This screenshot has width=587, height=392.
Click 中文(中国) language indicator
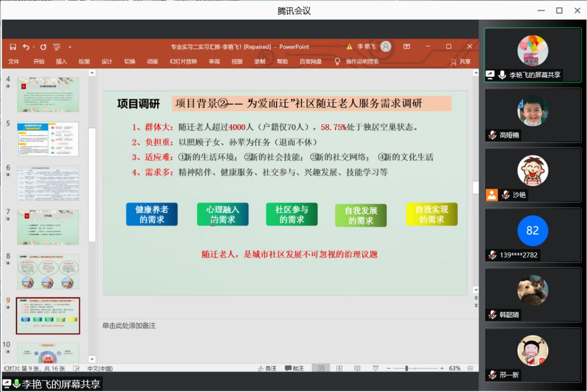100,369
